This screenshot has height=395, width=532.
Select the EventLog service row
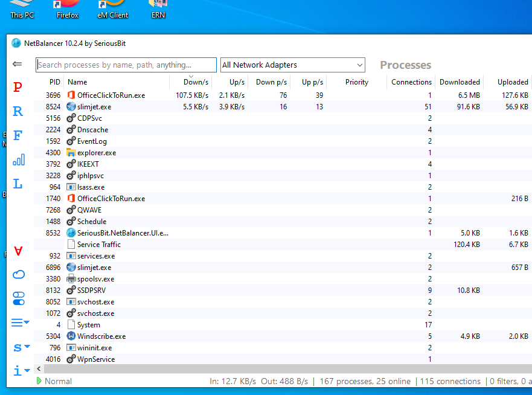coord(283,141)
